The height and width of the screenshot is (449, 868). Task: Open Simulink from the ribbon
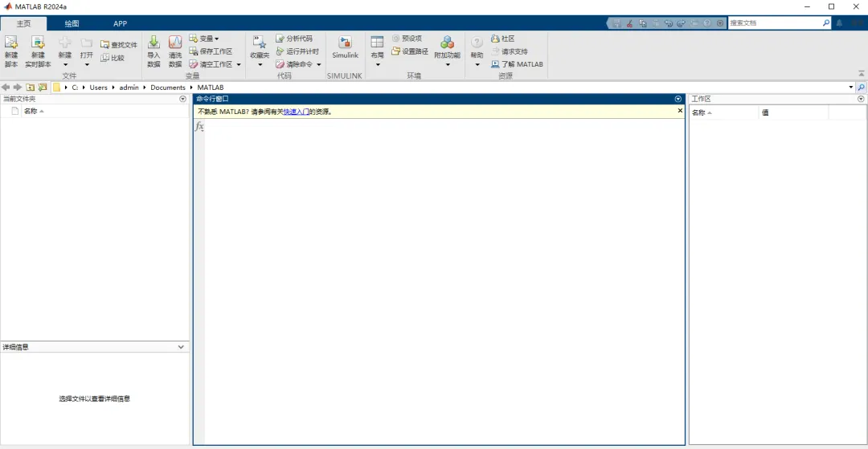(x=346, y=47)
